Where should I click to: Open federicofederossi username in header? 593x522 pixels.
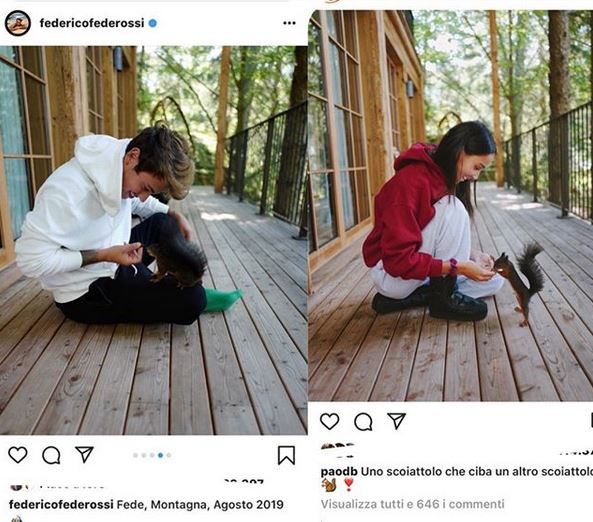(x=92, y=23)
